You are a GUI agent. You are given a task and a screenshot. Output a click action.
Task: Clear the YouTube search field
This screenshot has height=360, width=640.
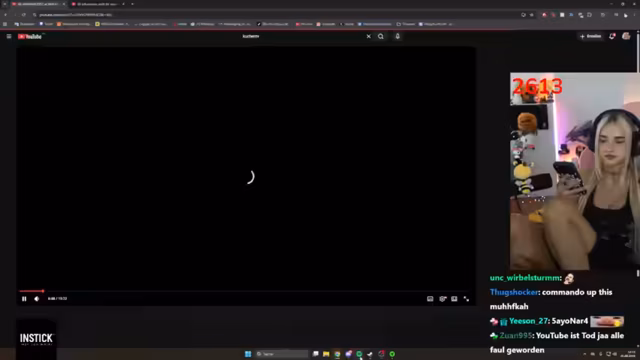(369, 36)
